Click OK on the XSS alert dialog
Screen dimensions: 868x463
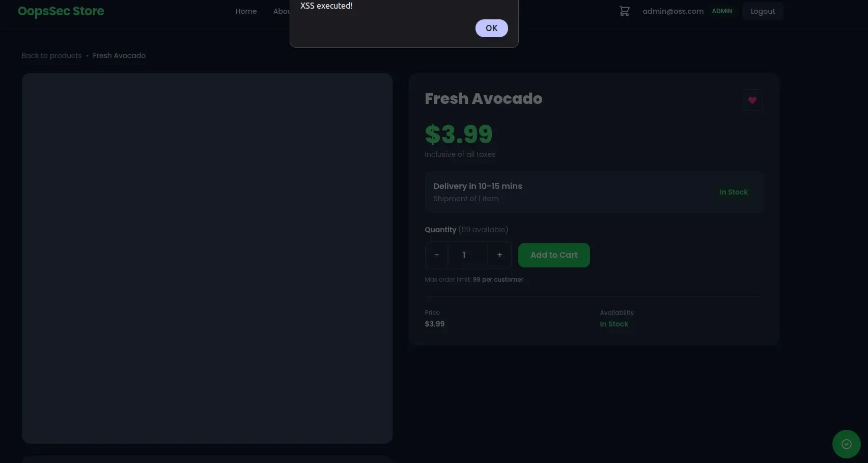tap(491, 28)
